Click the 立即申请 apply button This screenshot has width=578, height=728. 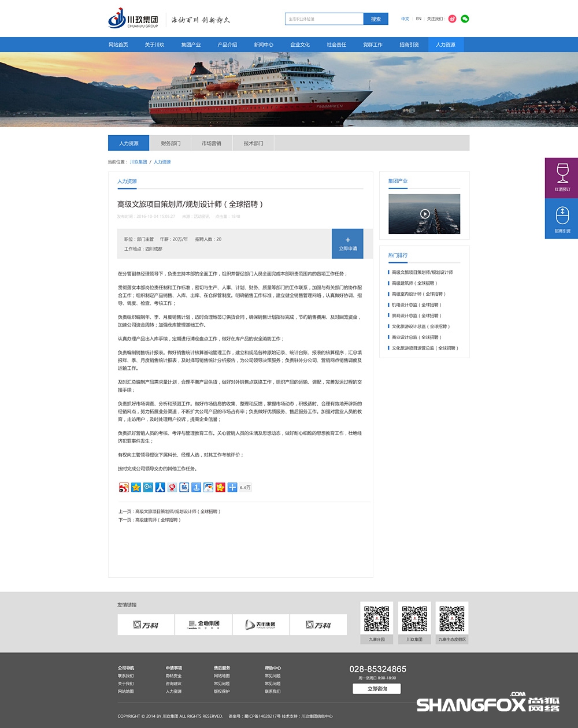click(347, 244)
